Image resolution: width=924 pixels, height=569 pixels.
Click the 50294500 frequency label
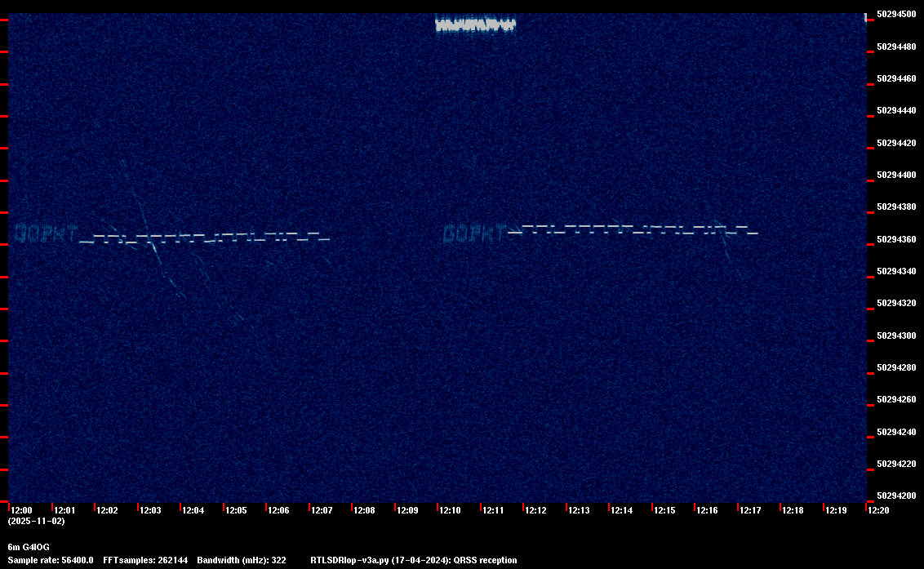click(895, 14)
